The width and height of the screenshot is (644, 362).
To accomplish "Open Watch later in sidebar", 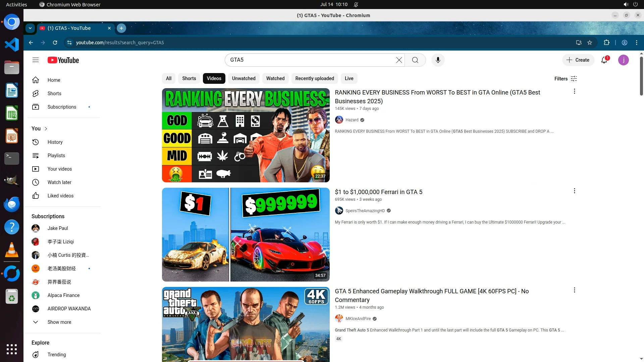I will pyautogui.click(x=59, y=182).
